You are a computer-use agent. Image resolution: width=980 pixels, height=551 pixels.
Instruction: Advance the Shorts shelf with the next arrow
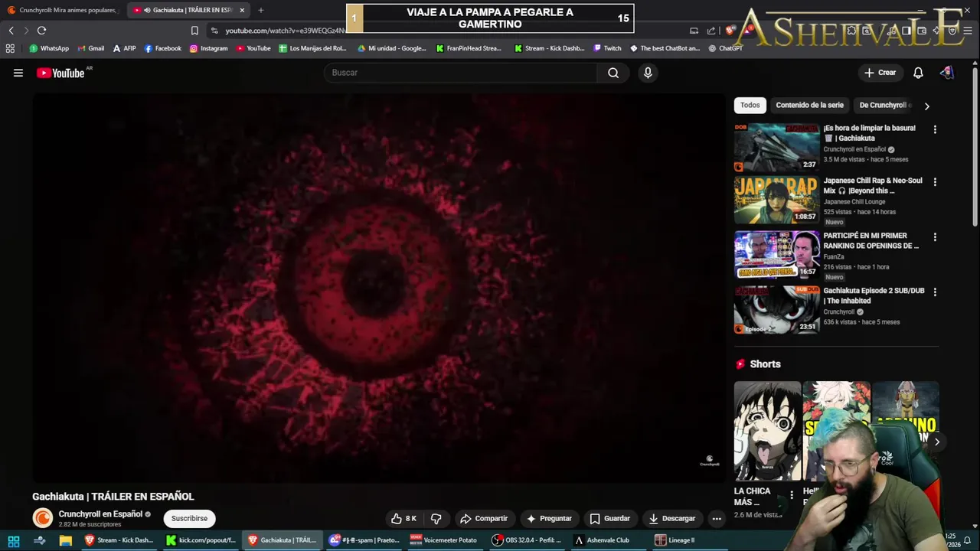pos(936,442)
